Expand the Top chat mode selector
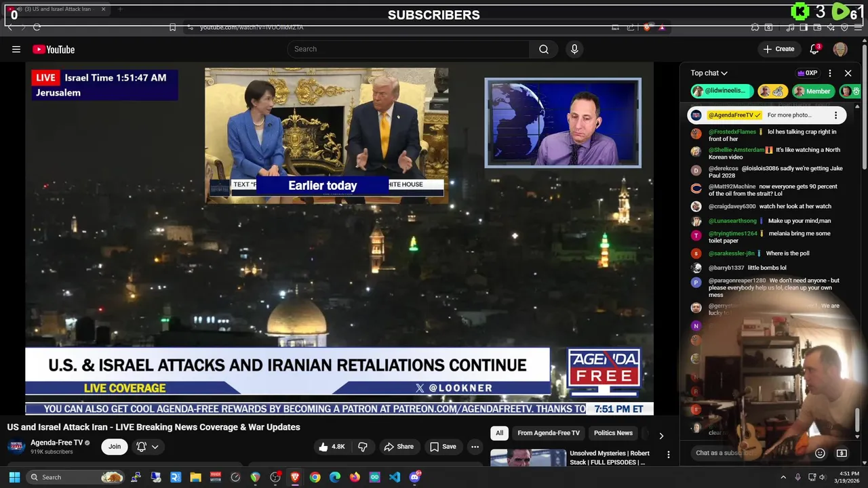The image size is (868, 488). 709,73
